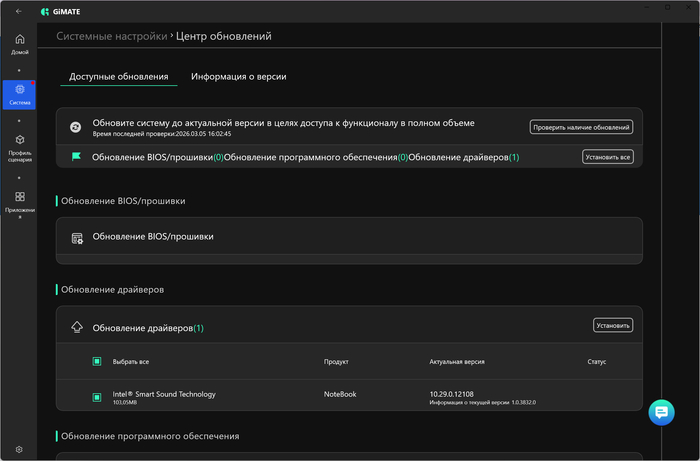Open settings via the gear icon
Screen dimensions: 700x461
click(19, 450)
